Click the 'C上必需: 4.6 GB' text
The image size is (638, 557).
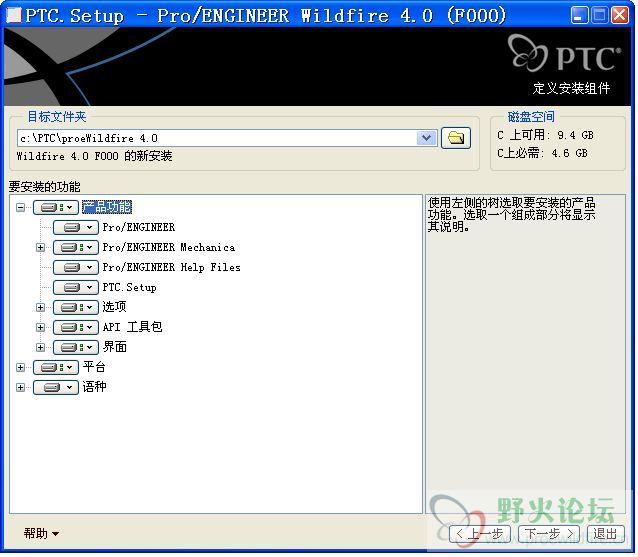point(542,153)
